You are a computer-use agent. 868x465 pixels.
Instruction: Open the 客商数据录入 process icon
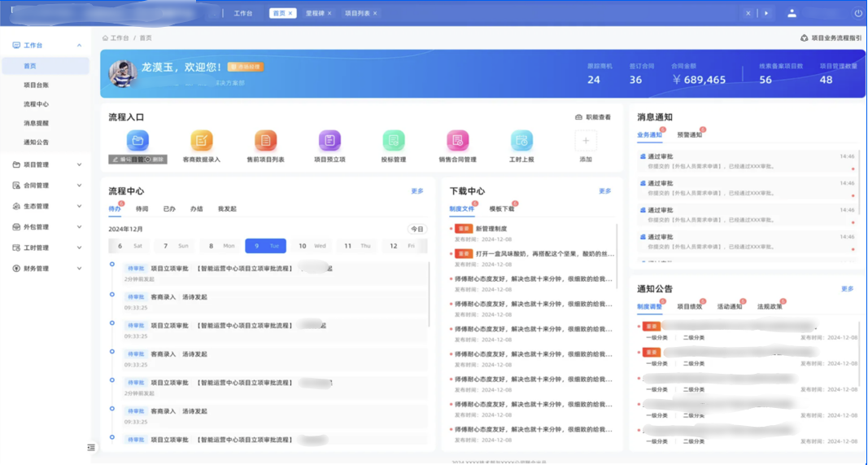click(x=202, y=141)
